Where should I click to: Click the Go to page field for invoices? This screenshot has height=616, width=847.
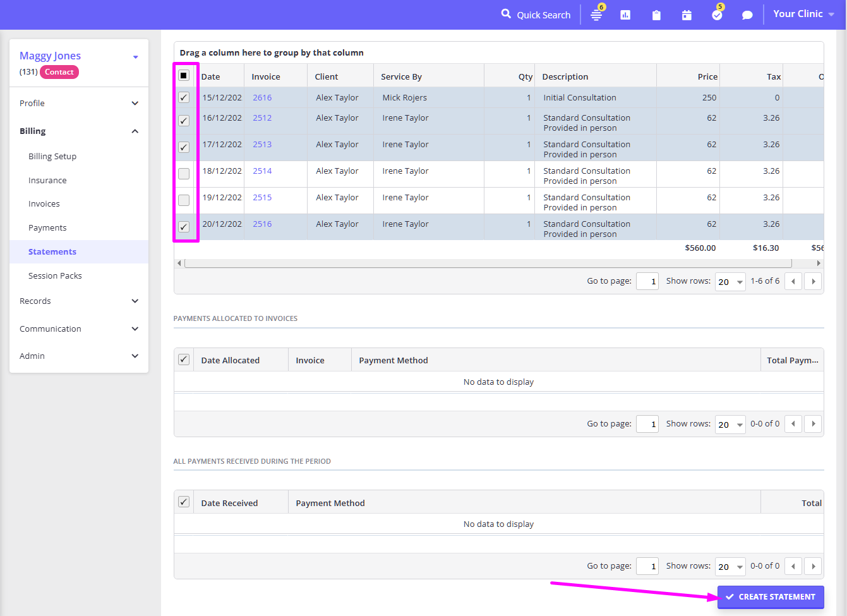tap(647, 282)
